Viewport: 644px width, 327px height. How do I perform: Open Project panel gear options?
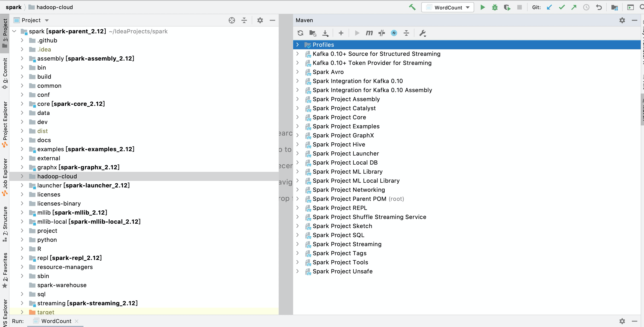tap(260, 20)
